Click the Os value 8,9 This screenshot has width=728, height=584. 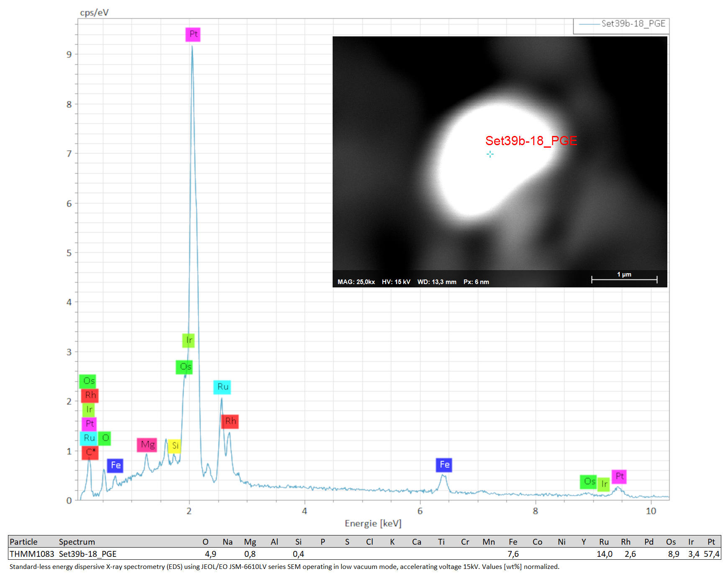(674, 554)
